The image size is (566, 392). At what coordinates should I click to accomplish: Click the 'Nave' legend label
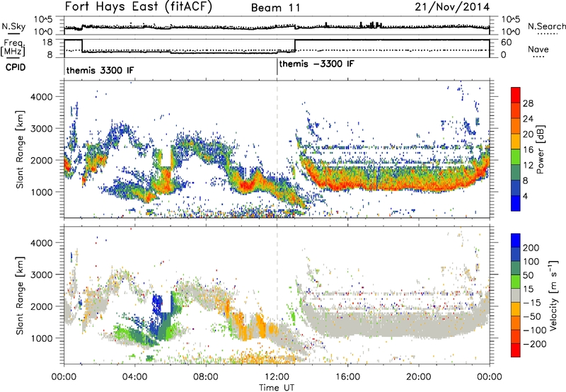tap(538, 49)
